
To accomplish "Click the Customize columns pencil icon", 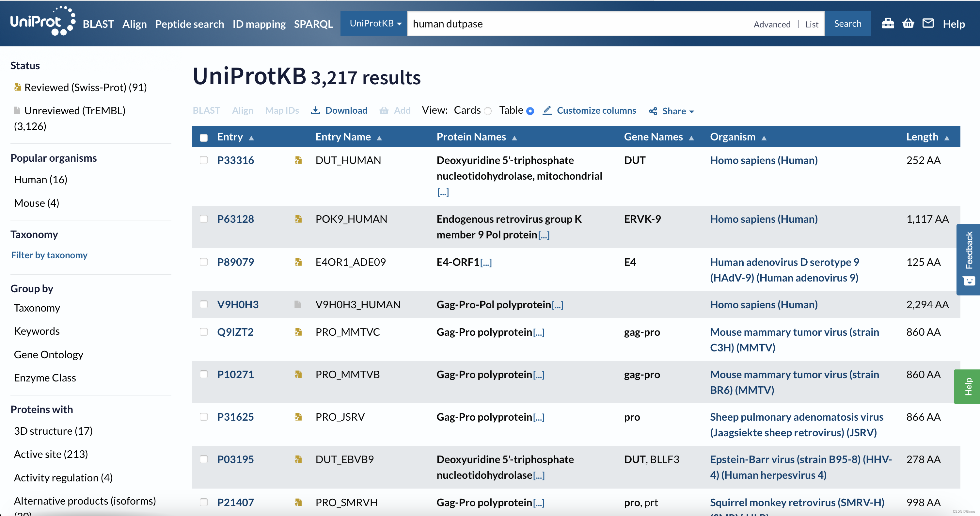I will [x=547, y=110].
